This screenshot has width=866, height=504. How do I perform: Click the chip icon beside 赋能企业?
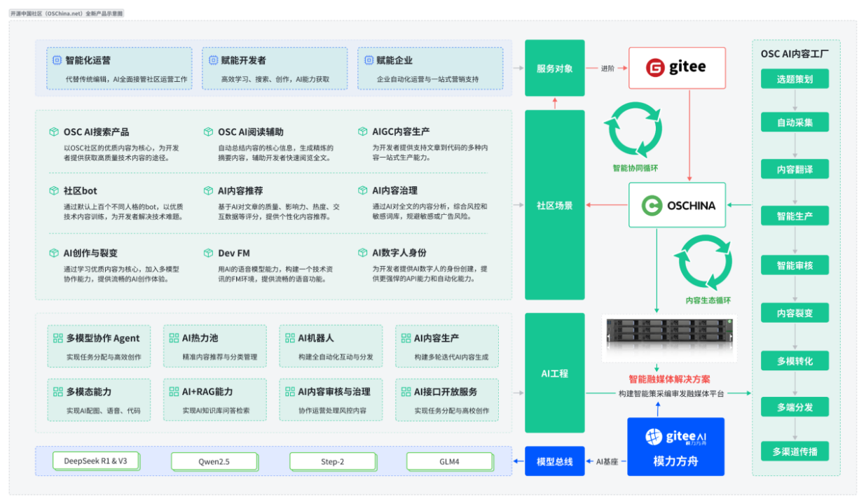tap(368, 60)
